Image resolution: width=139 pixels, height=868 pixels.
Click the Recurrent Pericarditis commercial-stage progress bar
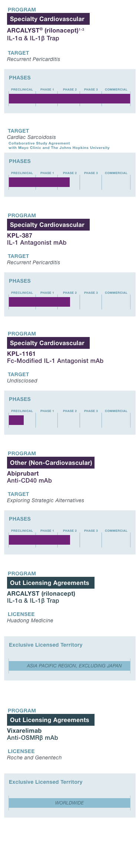[69, 99]
